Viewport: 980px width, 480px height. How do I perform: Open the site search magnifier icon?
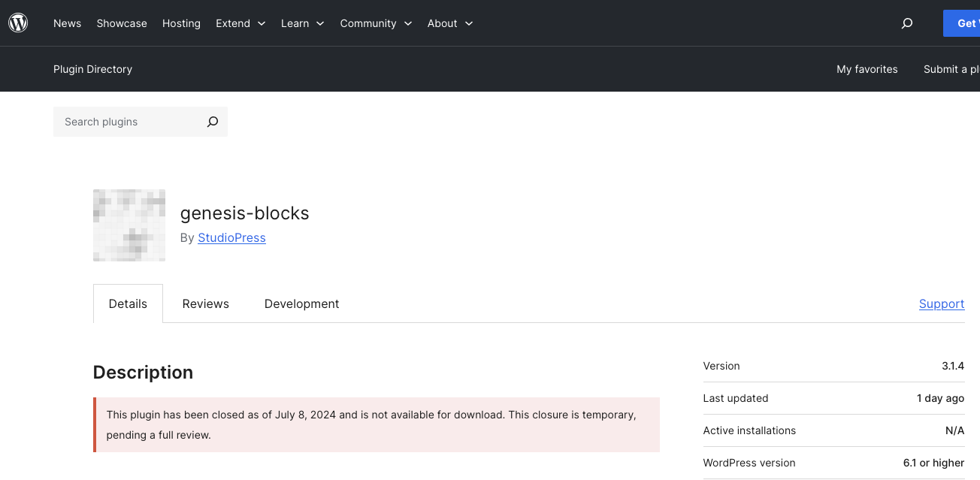click(907, 23)
